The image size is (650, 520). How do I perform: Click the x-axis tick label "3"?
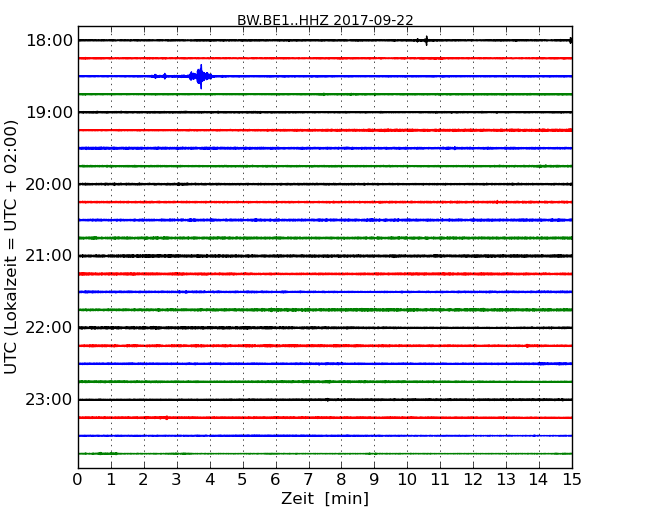pos(177,479)
